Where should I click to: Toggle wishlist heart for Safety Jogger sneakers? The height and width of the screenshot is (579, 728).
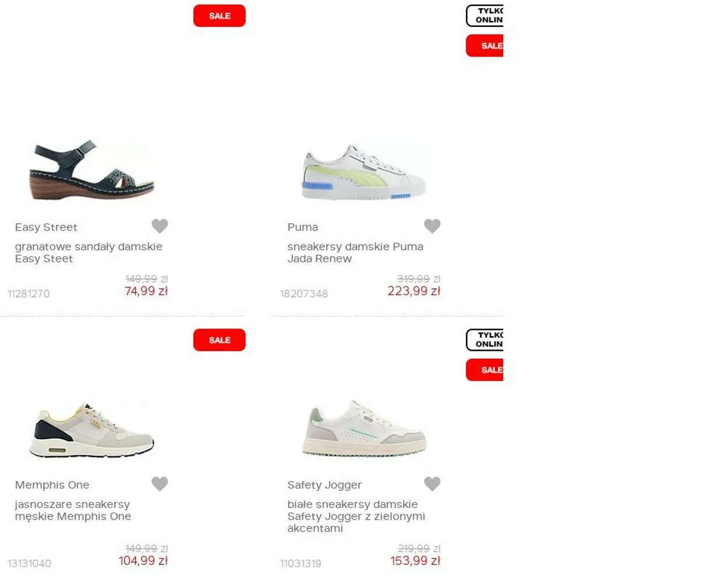coord(432,484)
